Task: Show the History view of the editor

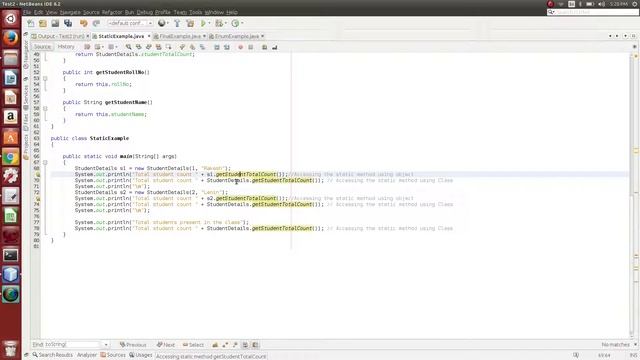Action: click(66, 47)
